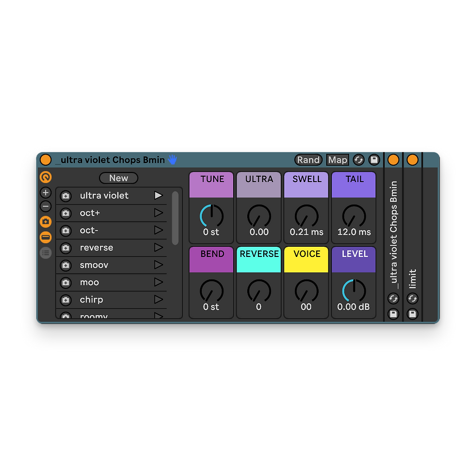Click the 0.00 dB LEVEL value
476x476 pixels.
(x=354, y=307)
